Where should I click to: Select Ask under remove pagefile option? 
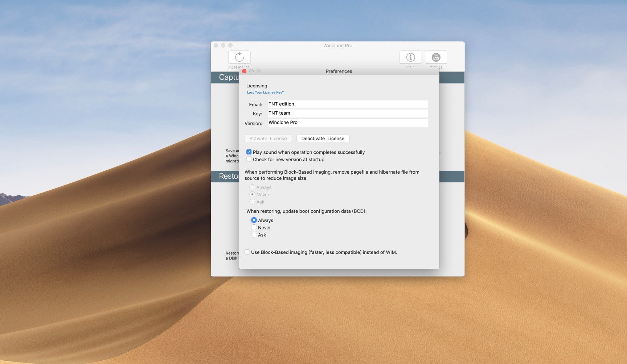tap(252, 202)
